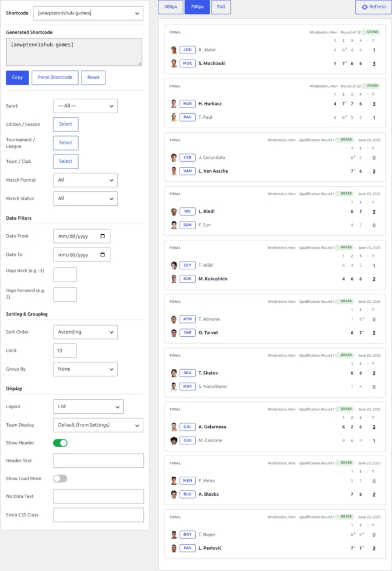Click M. Cassone player avatar
392x571 pixels.
[174, 441]
